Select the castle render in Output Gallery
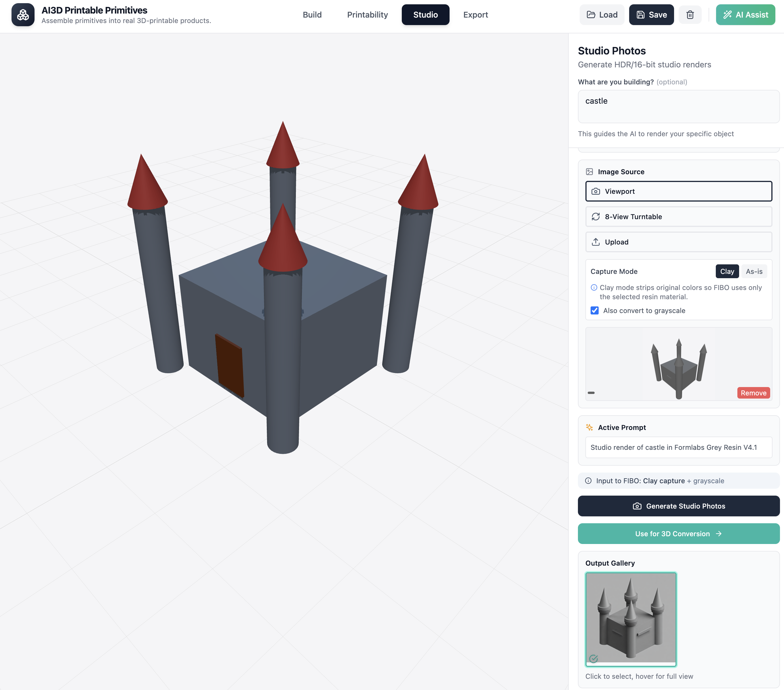The height and width of the screenshot is (690, 784). tap(630, 619)
